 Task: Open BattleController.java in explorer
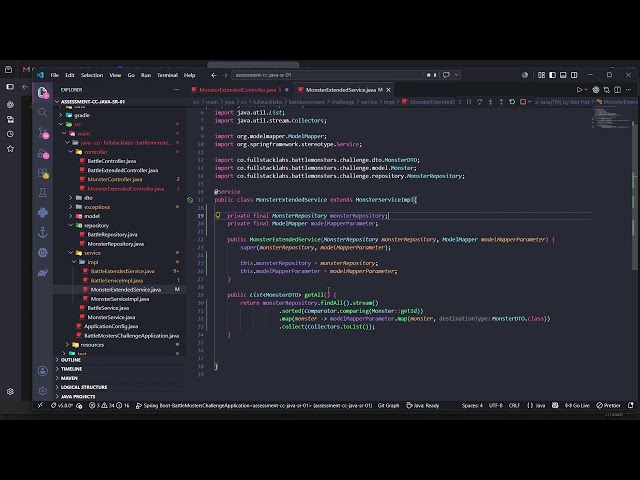coord(112,161)
